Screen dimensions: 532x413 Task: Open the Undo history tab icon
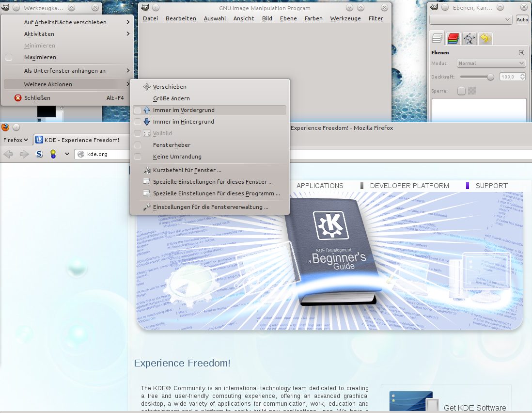(485, 38)
